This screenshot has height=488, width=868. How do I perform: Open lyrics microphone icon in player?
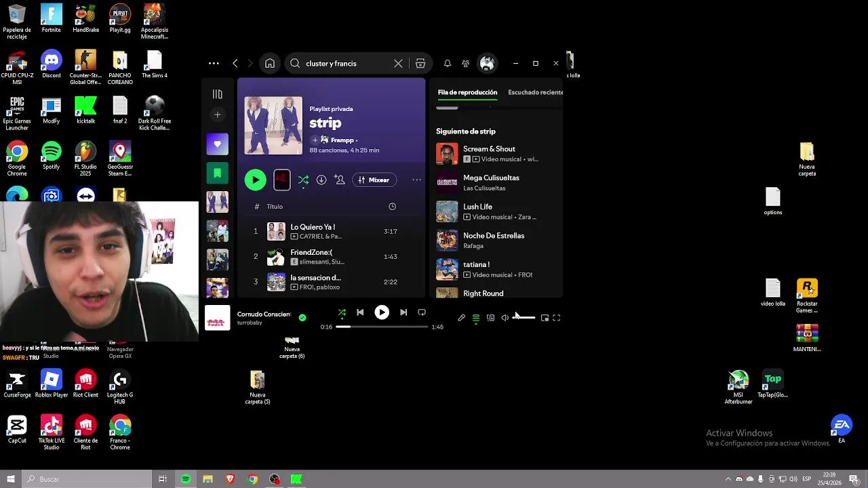point(462,318)
